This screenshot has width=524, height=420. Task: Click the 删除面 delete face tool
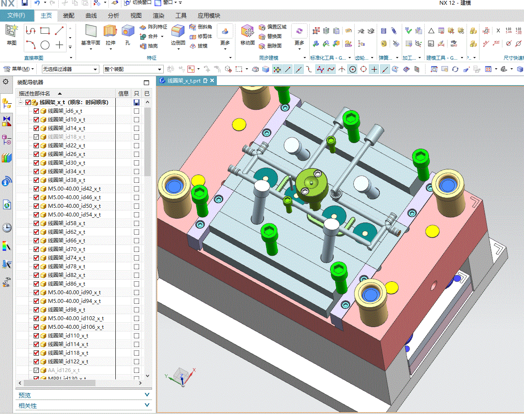click(x=270, y=46)
